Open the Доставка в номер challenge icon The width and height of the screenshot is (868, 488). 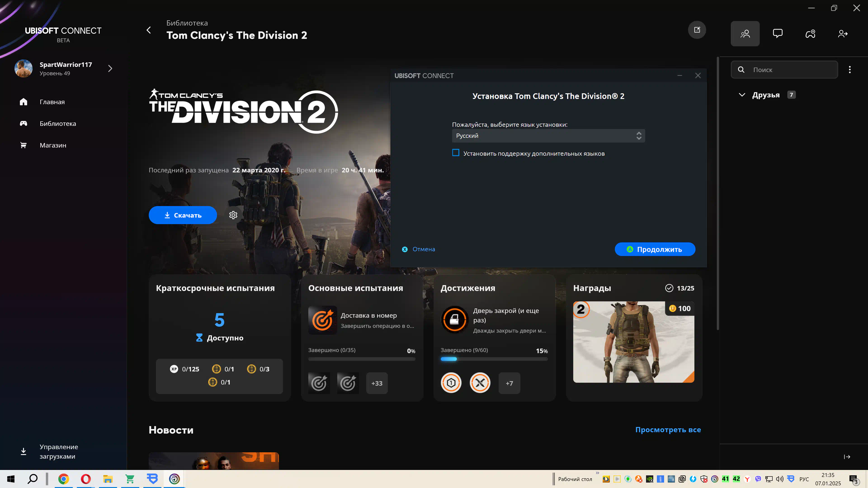tap(323, 320)
